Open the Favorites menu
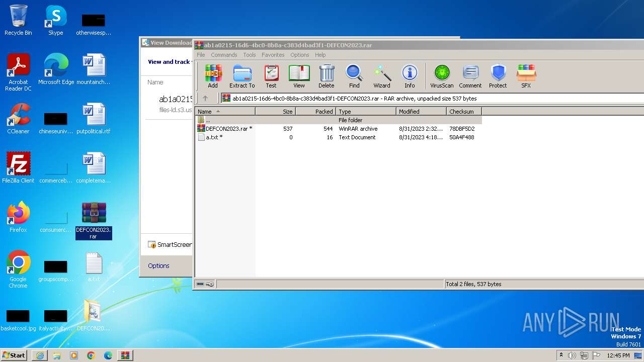 [x=273, y=55]
